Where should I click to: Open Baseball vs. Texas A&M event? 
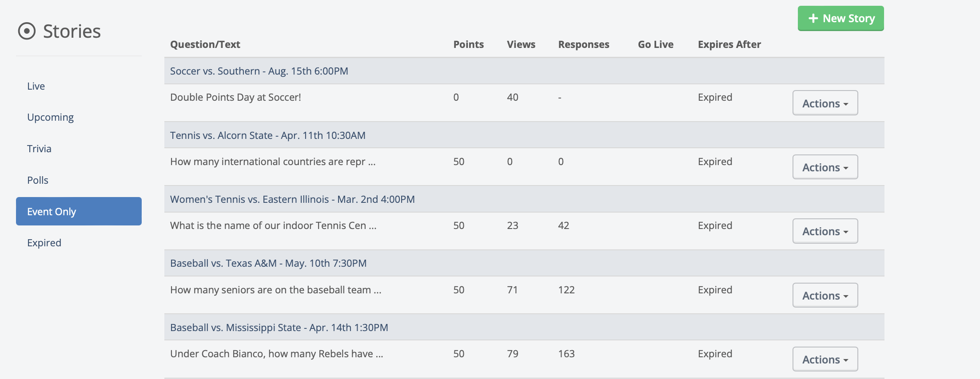pos(268,263)
